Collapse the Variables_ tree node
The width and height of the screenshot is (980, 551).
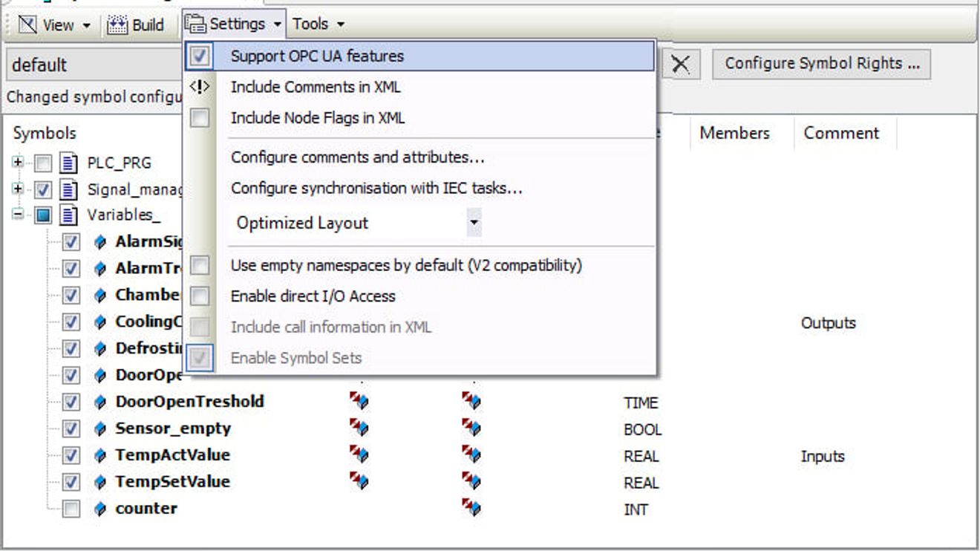tap(16, 216)
